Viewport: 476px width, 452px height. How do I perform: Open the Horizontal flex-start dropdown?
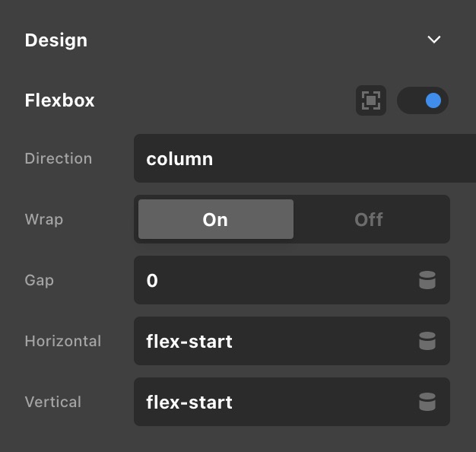(292, 341)
